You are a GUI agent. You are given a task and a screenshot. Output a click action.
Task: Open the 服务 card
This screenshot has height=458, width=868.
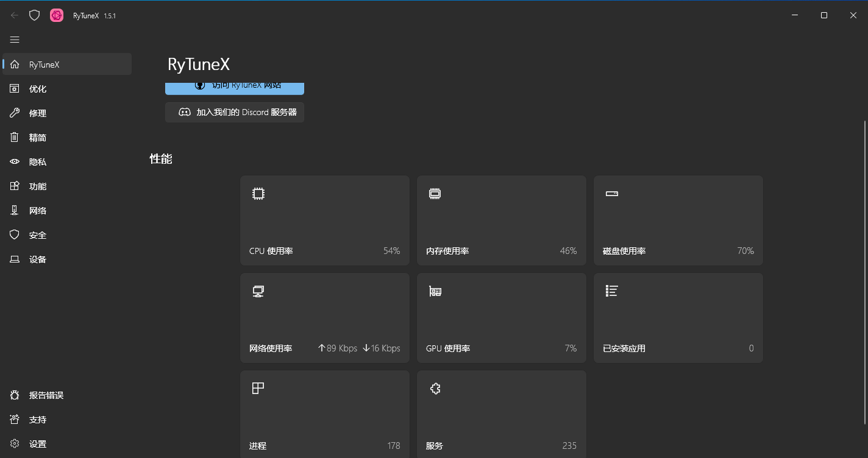(502, 414)
